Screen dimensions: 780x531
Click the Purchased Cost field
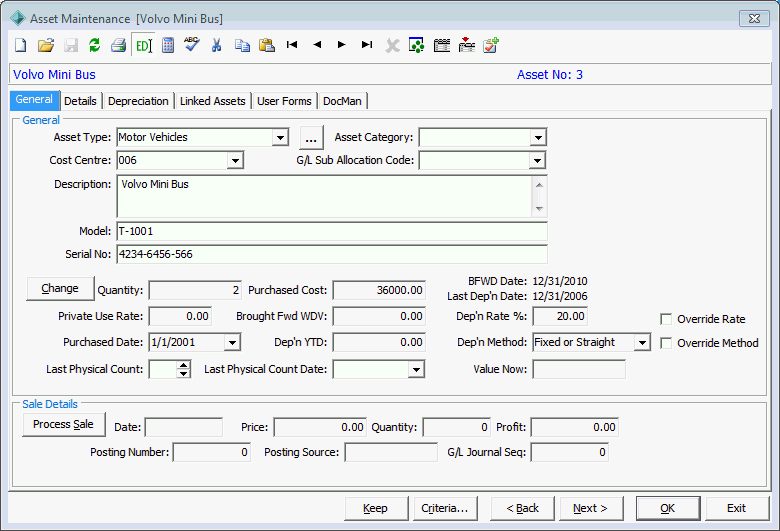[x=379, y=290]
